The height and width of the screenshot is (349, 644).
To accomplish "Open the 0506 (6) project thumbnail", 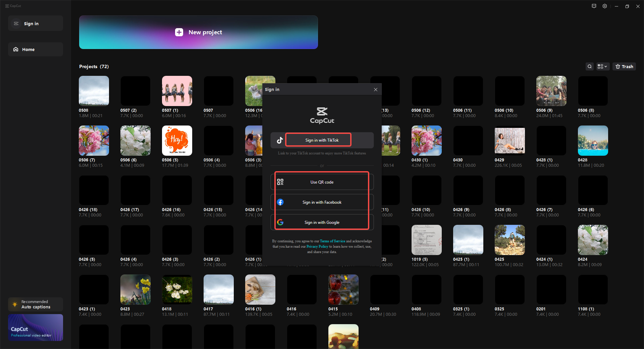I will pos(136,141).
